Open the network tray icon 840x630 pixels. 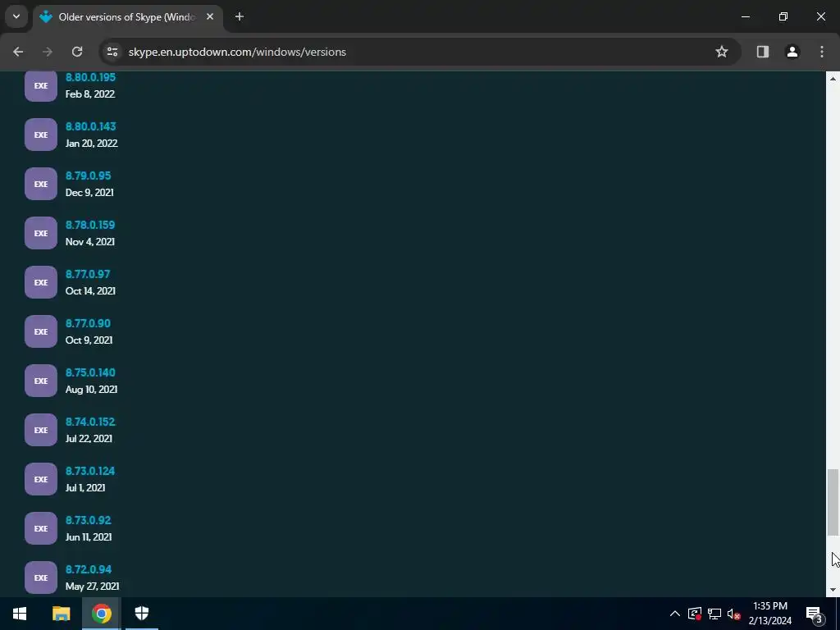(x=714, y=614)
